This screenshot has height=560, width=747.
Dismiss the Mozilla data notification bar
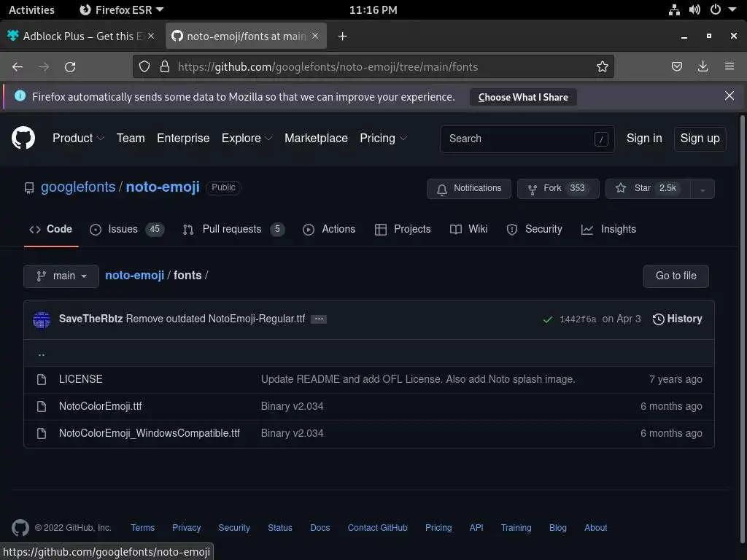pos(729,96)
